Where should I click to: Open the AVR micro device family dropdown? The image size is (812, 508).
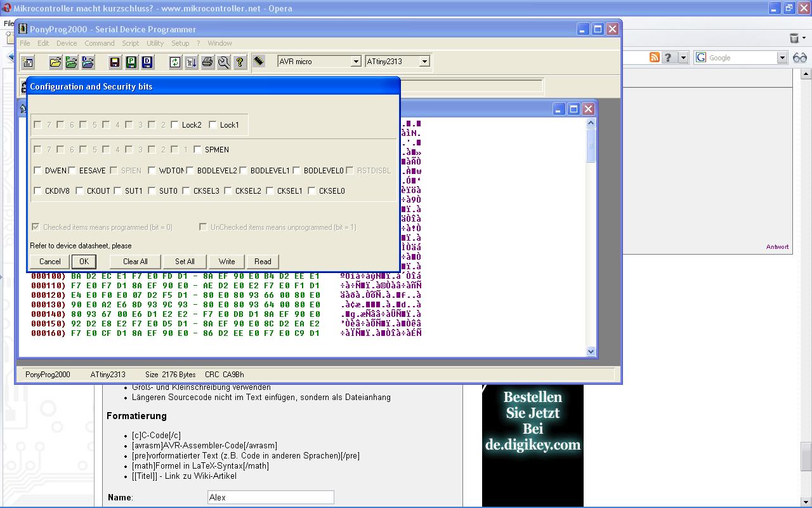356,62
